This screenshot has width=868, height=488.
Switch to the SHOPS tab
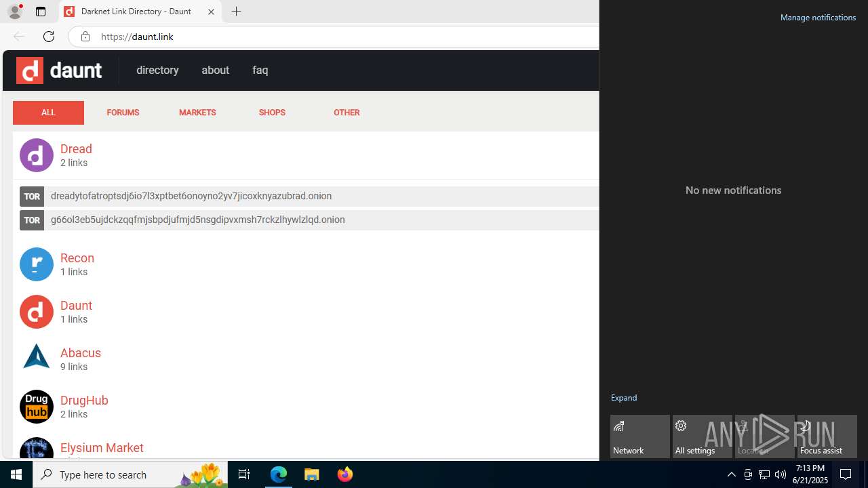pyautogui.click(x=272, y=113)
